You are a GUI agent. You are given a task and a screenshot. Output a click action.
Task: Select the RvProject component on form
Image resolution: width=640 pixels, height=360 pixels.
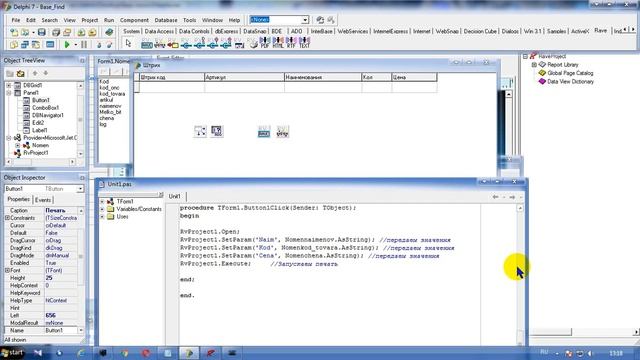[264, 131]
